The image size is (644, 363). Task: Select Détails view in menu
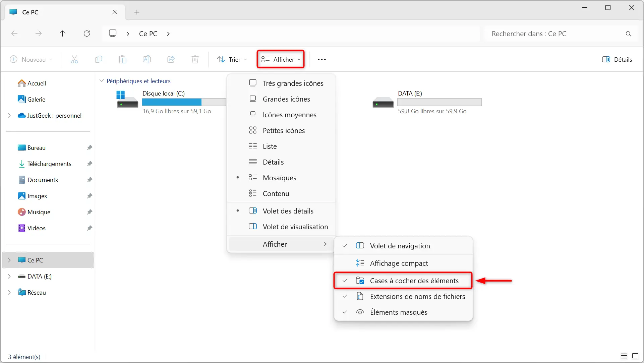281,162
